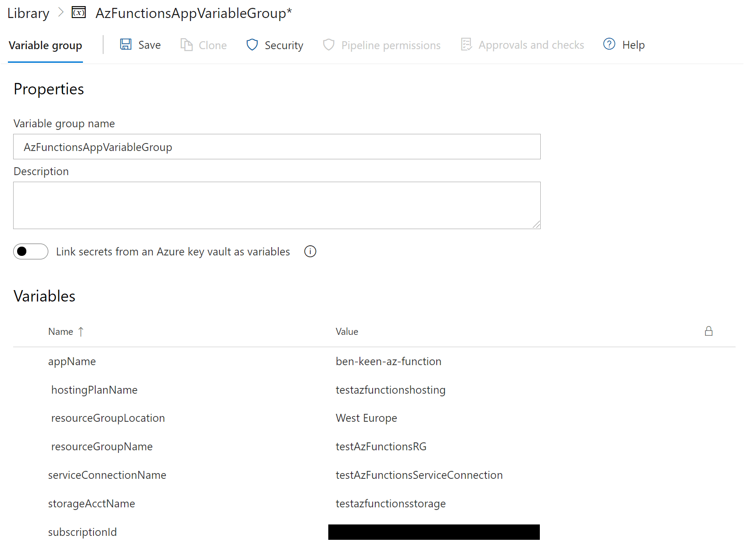
Task: Sort variables by the Name column
Action: (61, 332)
